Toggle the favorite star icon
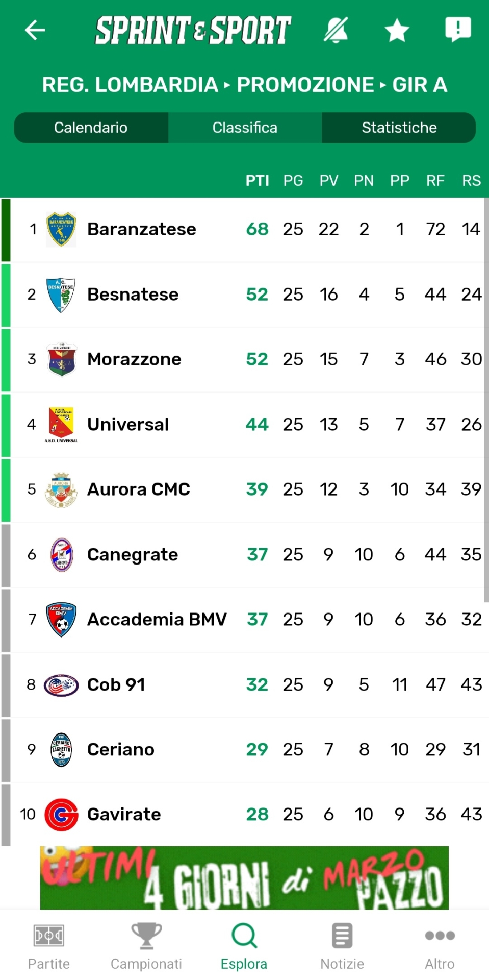The width and height of the screenshot is (489, 980). coord(397,30)
